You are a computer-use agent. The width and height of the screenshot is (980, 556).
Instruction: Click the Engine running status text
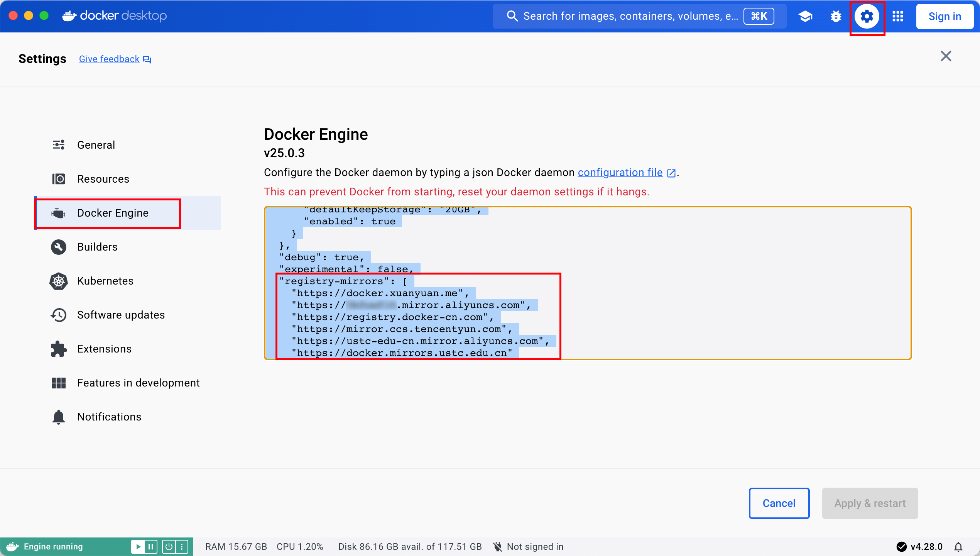tap(53, 546)
